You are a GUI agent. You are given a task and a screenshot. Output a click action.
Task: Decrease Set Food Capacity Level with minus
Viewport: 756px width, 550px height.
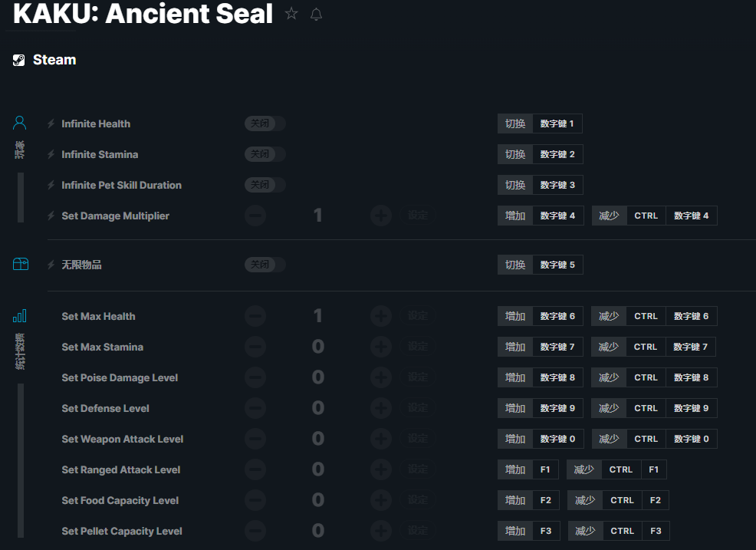pyautogui.click(x=255, y=500)
